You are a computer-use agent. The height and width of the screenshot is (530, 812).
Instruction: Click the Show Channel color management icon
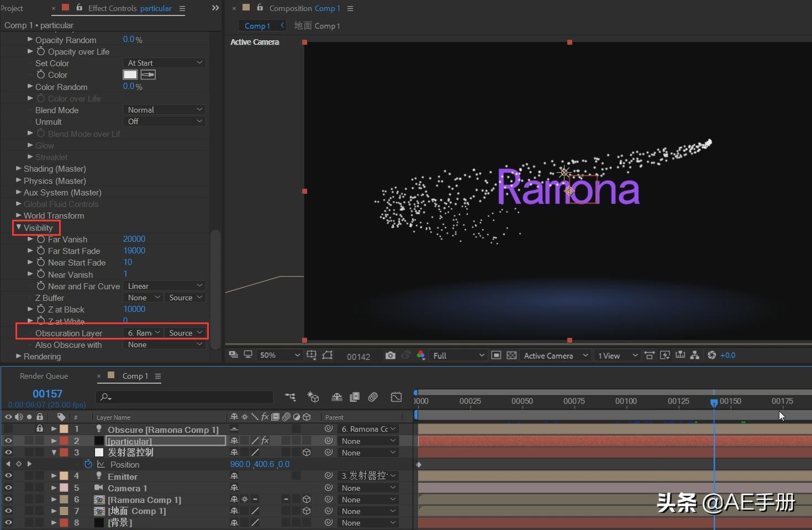pos(421,356)
